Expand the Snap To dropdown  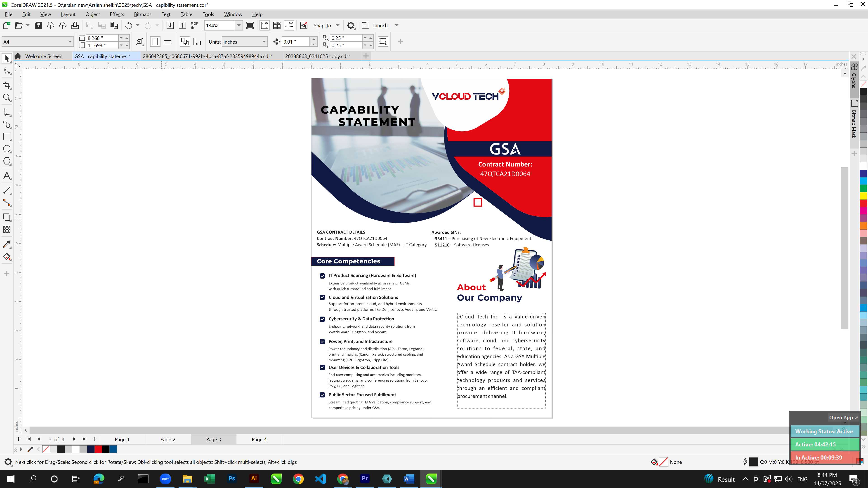pos(338,25)
